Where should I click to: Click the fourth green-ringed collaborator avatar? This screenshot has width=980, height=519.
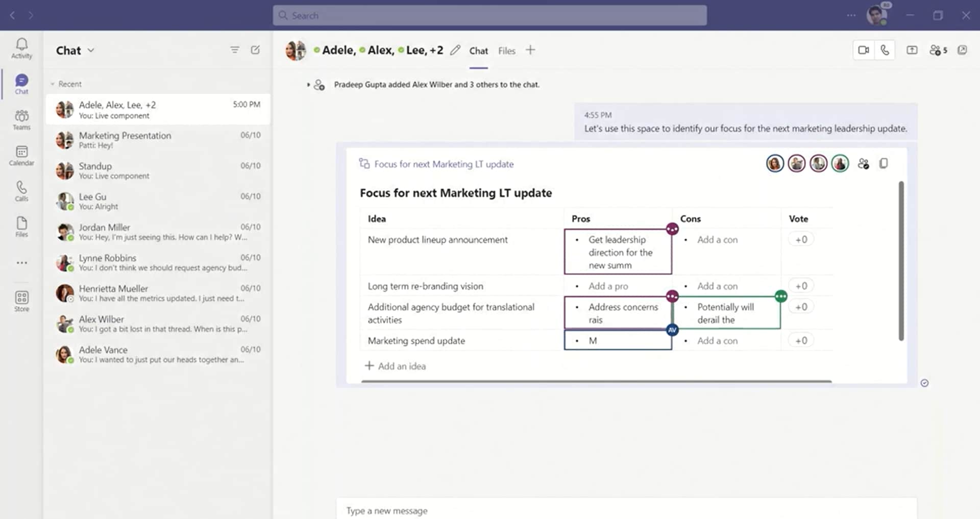pos(840,163)
